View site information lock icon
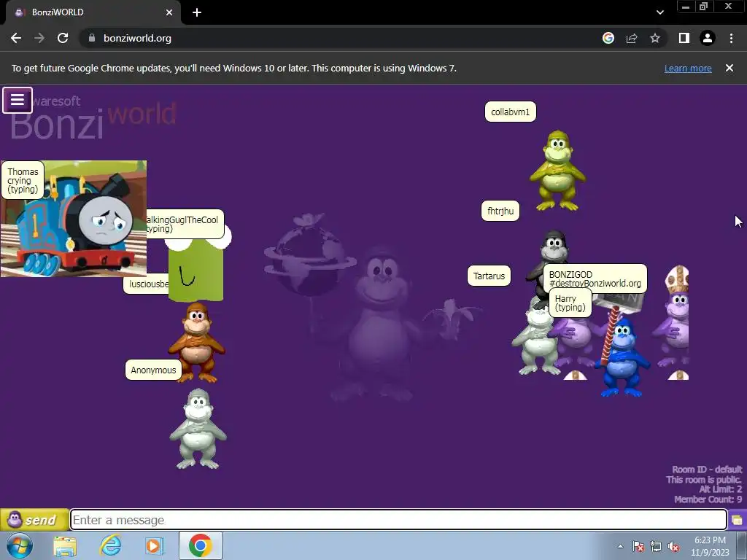This screenshot has width=747, height=560. point(91,38)
